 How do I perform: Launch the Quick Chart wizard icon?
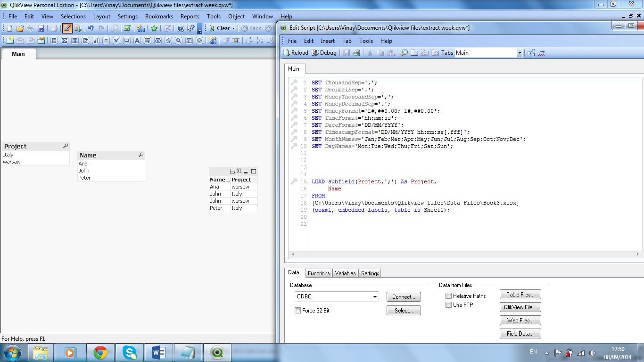click(x=140, y=28)
